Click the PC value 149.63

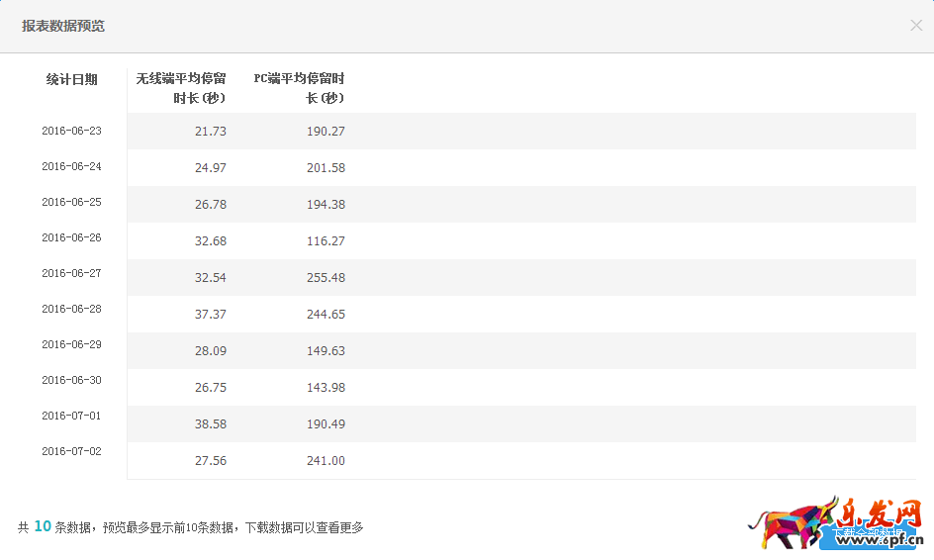pyautogui.click(x=326, y=351)
